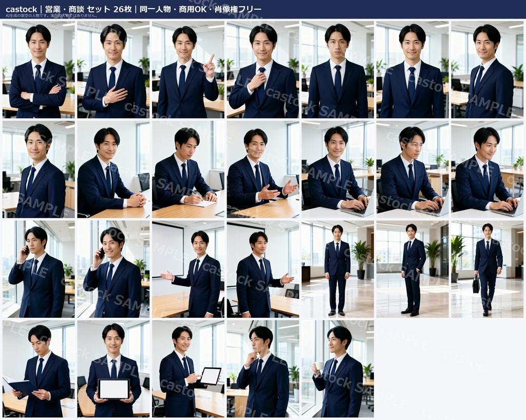Select the thinking hand-on-chin thumbnail

(x=263, y=369)
